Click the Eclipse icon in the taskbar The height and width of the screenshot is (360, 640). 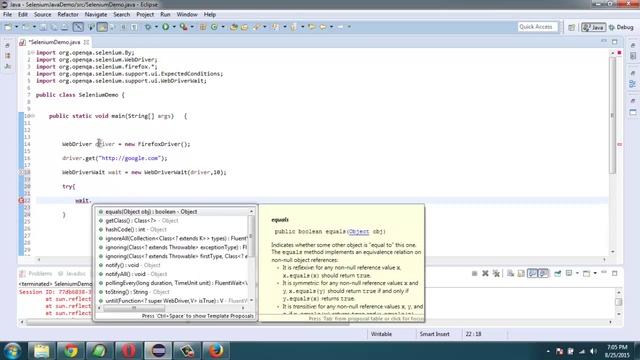coord(158,351)
